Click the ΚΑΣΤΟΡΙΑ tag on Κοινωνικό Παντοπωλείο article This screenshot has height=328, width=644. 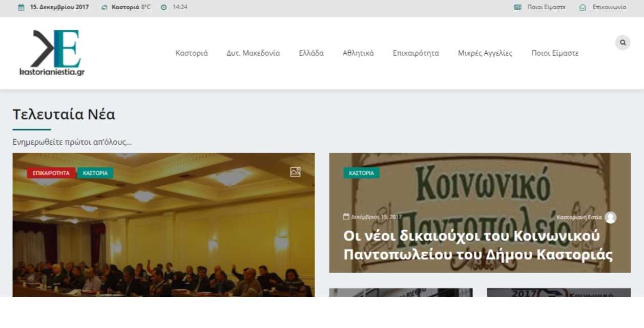(361, 173)
